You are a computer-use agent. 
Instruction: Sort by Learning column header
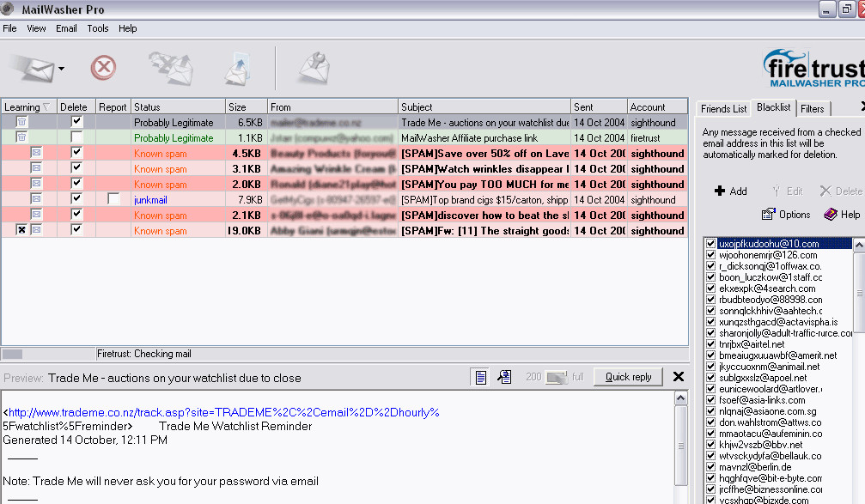pyautogui.click(x=28, y=107)
